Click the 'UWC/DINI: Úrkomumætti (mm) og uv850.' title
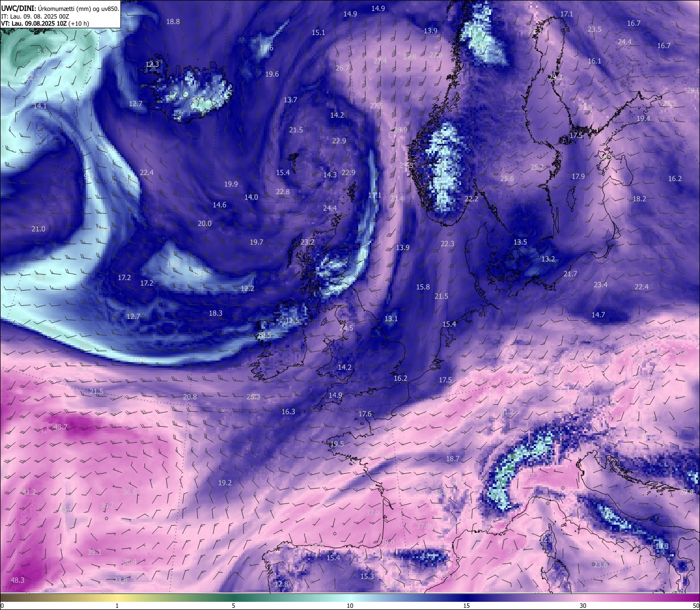Screen dimensions: 700x610 click(x=60, y=8)
